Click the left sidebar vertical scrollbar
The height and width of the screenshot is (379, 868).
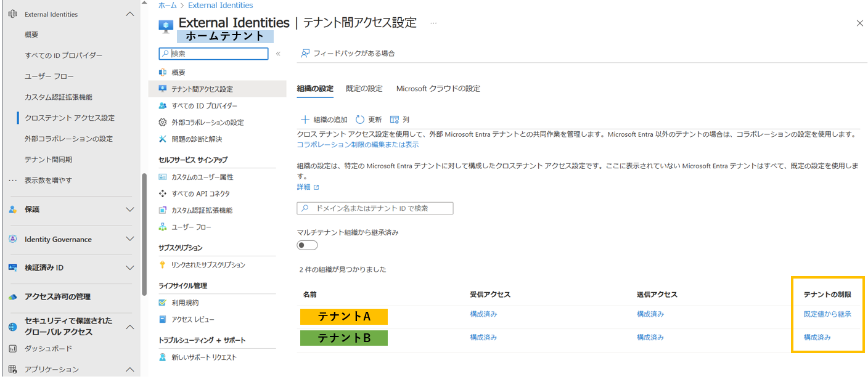click(144, 234)
